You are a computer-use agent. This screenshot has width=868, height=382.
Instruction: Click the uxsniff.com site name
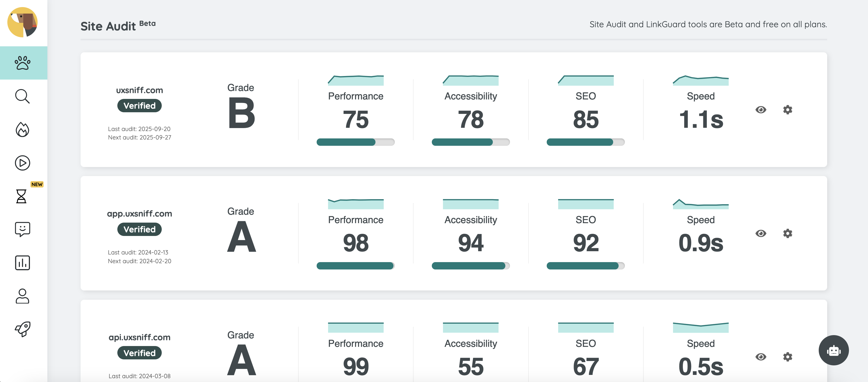click(x=139, y=90)
